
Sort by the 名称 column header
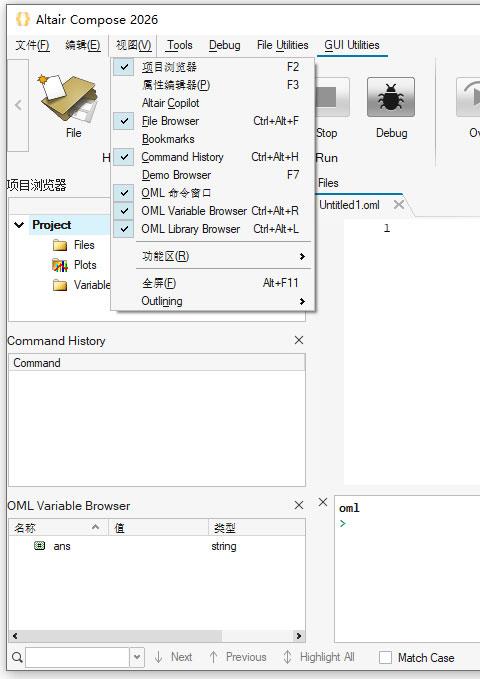coord(58,528)
